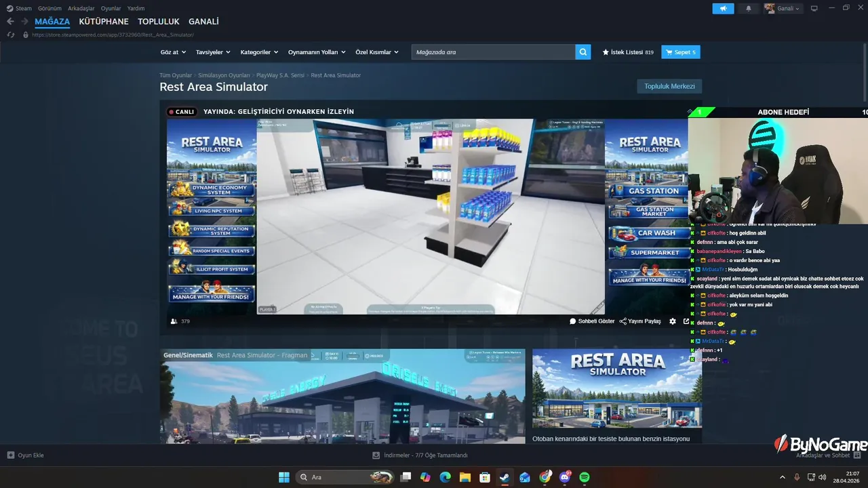Open Windows Start menu
Screen dimensions: 868x488
[284, 477]
